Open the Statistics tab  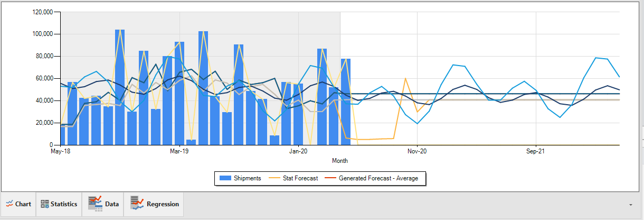(x=59, y=204)
